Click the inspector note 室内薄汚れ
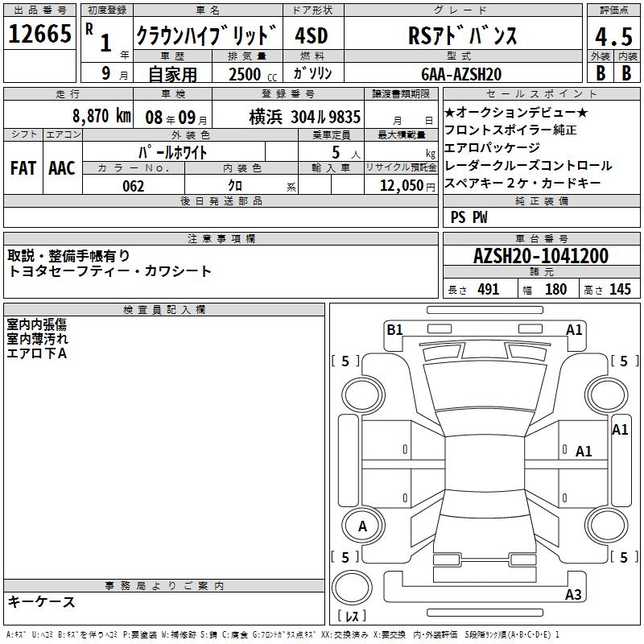The height and width of the screenshot is (644, 644). 37,339
